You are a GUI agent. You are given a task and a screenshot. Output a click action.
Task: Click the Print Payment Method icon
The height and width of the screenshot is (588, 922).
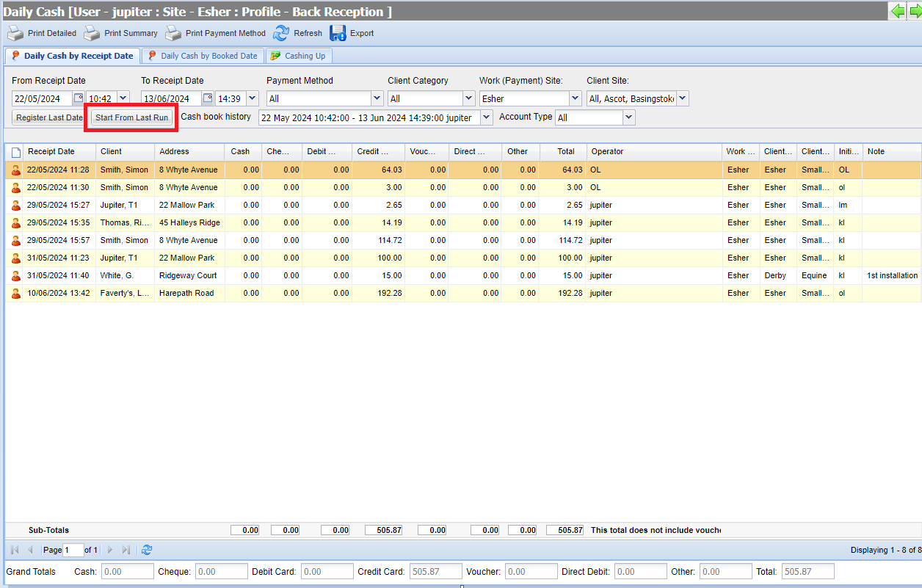[173, 33]
